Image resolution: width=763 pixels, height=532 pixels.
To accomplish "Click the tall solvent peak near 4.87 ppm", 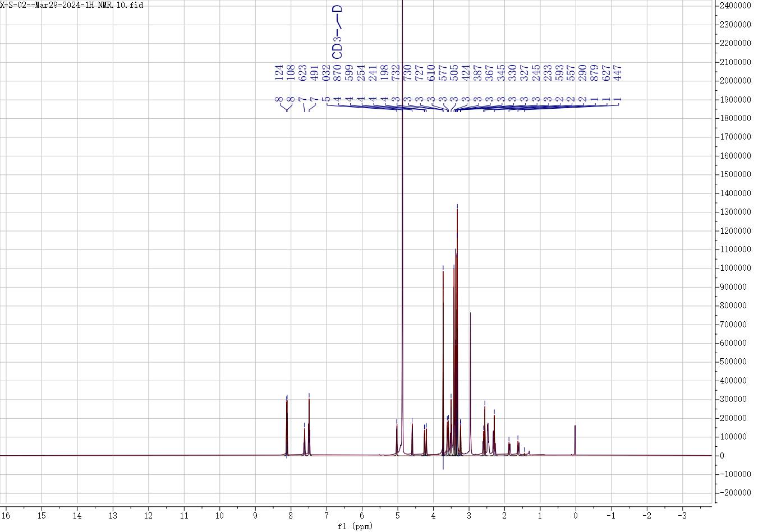I will point(402,224).
